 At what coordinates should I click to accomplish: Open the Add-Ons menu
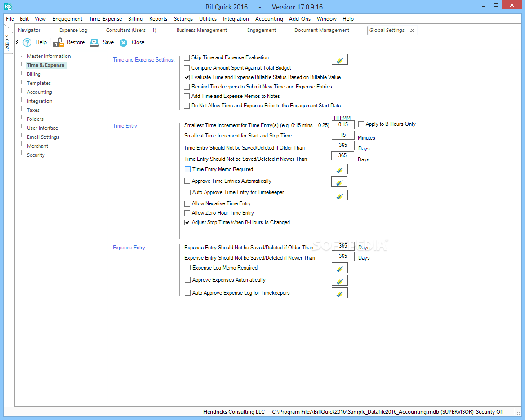coord(300,19)
